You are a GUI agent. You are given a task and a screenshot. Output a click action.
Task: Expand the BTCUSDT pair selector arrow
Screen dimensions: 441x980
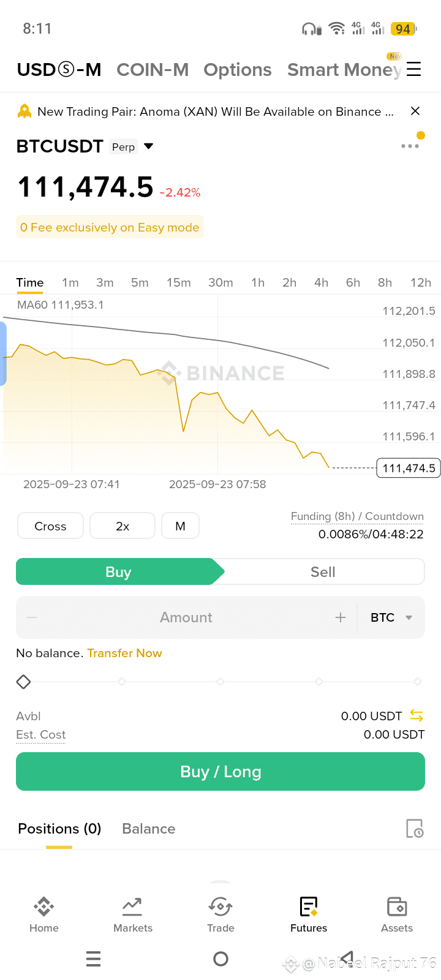pos(148,146)
